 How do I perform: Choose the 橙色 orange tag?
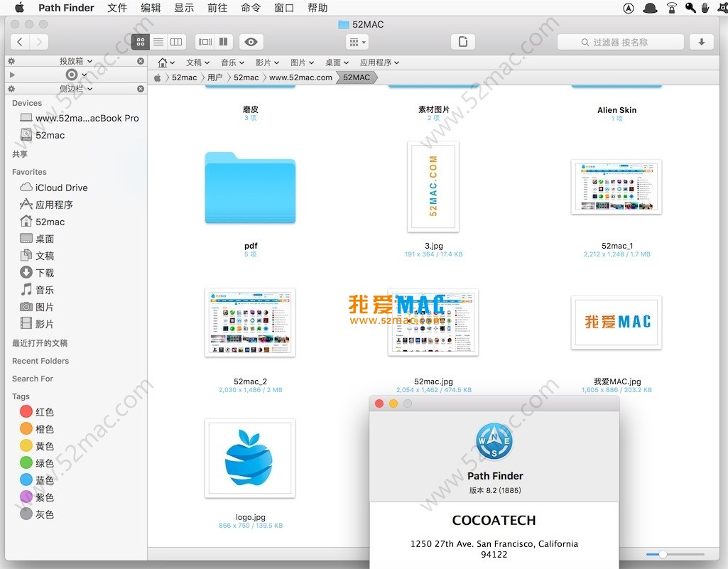point(37,429)
